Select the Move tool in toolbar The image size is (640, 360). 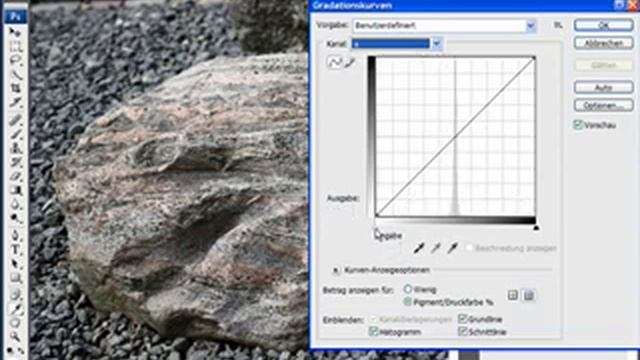pyautogui.click(x=16, y=33)
